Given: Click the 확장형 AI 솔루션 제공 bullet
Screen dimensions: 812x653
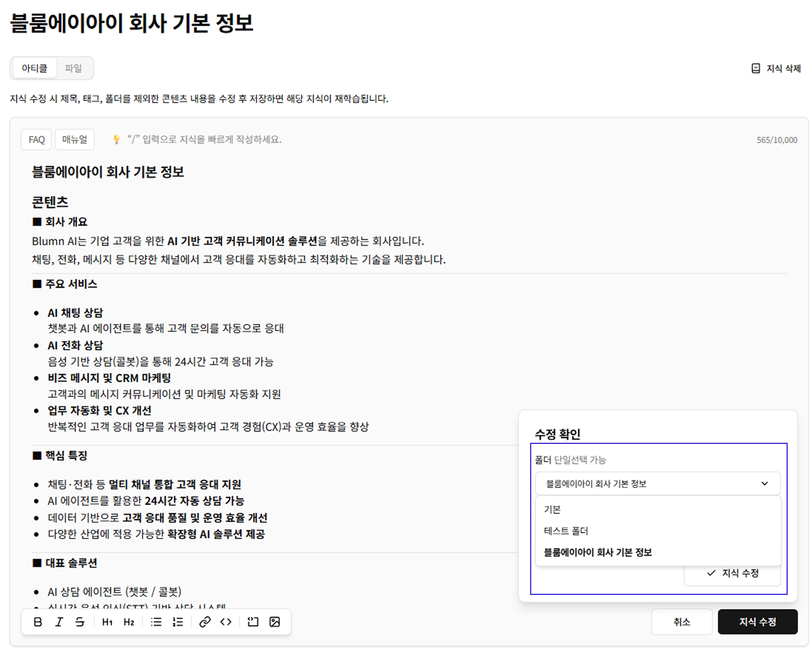Looking at the screenshot, I should [x=156, y=534].
